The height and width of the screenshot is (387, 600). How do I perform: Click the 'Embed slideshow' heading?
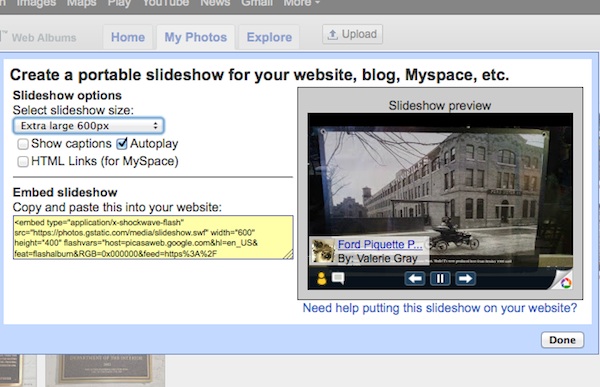65,192
